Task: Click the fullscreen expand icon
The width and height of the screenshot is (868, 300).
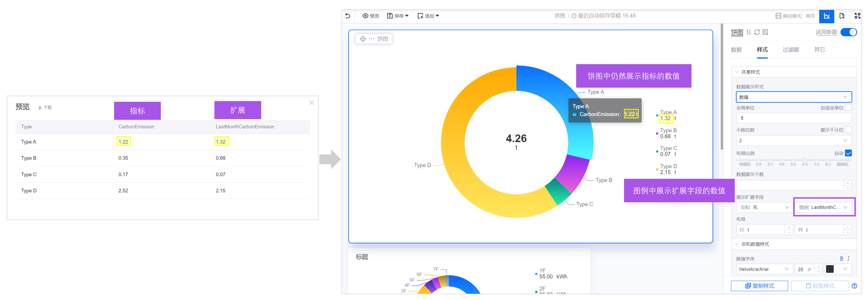Action: coord(857,16)
